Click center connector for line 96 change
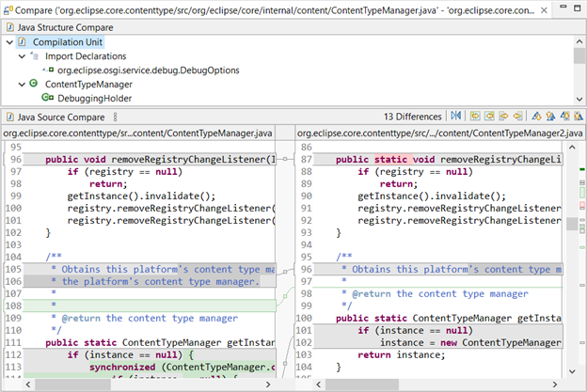The height and width of the screenshot is (392, 587). pyautogui.click(x=285, y=159)
